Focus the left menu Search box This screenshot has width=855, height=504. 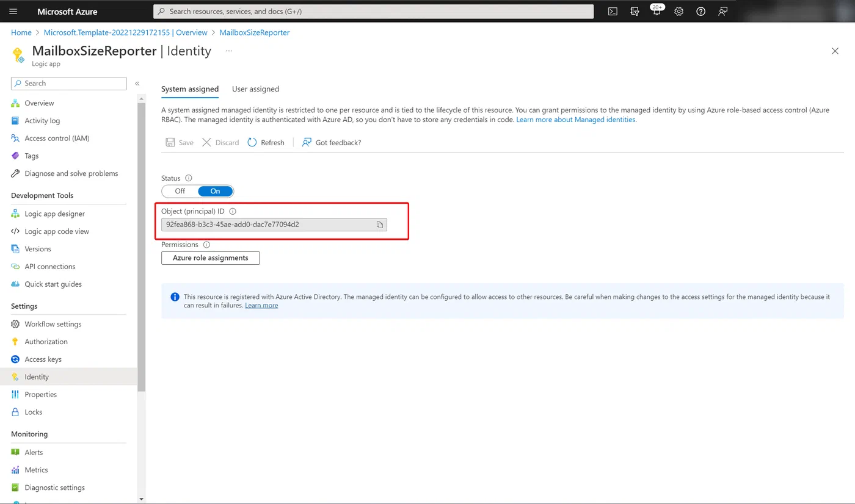pos(68,84)
